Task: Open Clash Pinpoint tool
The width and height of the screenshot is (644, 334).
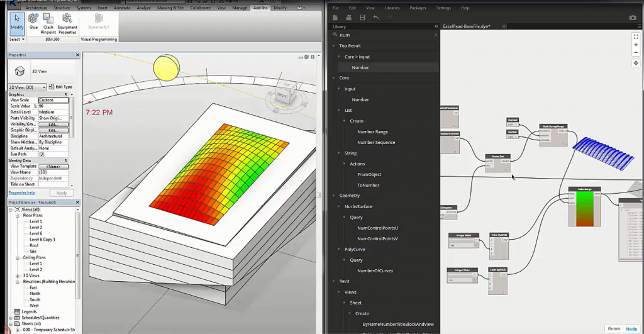Action: 49,23
